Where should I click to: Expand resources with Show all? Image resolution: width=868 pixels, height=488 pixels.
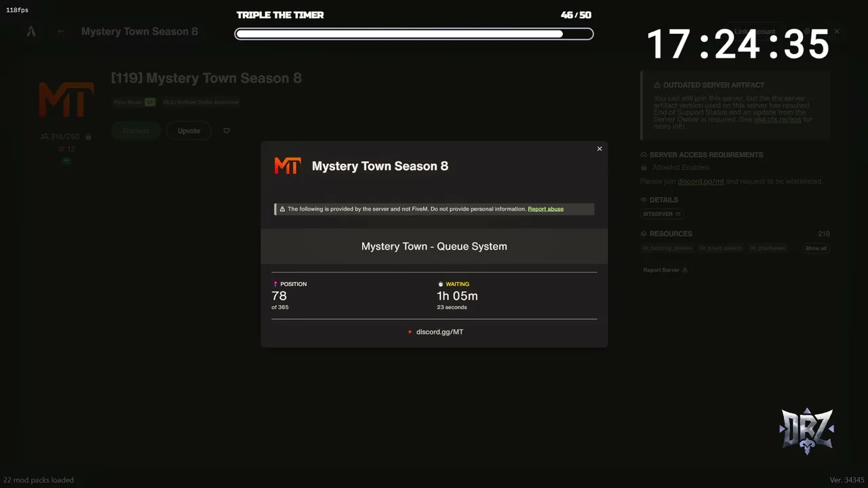click(x=816, y=248)
